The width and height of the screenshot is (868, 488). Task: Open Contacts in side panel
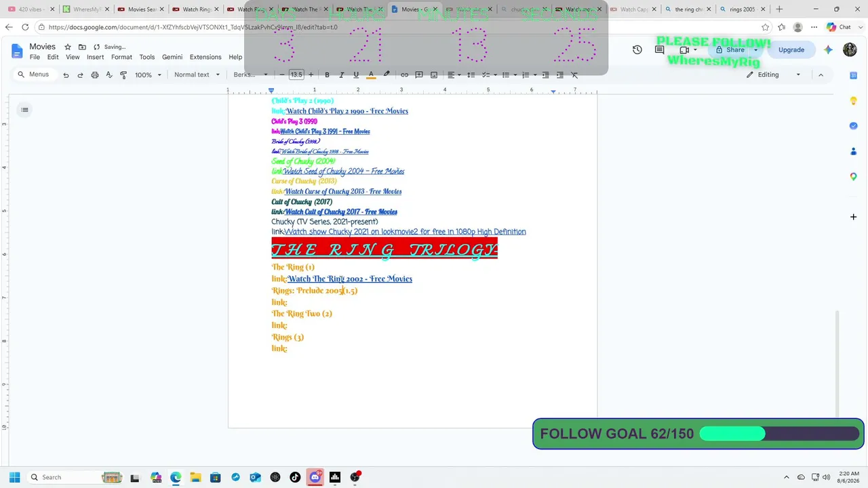(854, 151)
